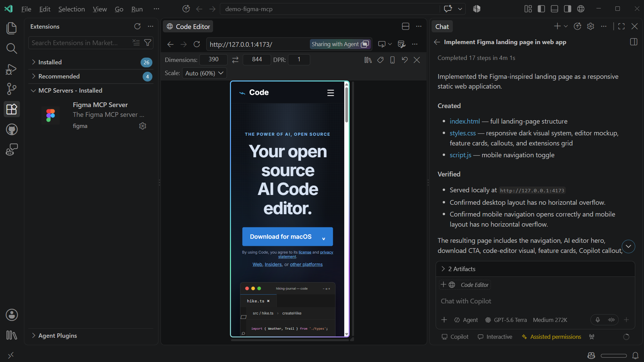Toggle Assisted permissions mode
The width and height of the screenshot is (644, 362).
[x=552, y=337]
